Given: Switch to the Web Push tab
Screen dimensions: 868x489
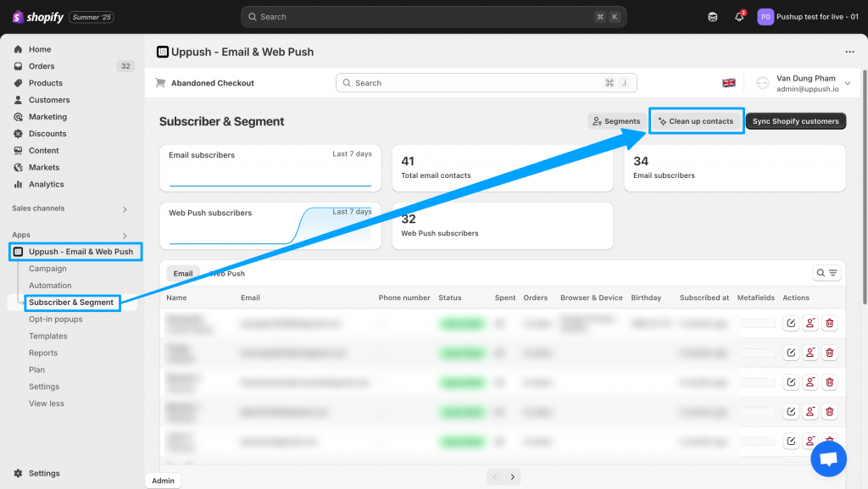Looking at the screenshot, I should coord(228,274).
